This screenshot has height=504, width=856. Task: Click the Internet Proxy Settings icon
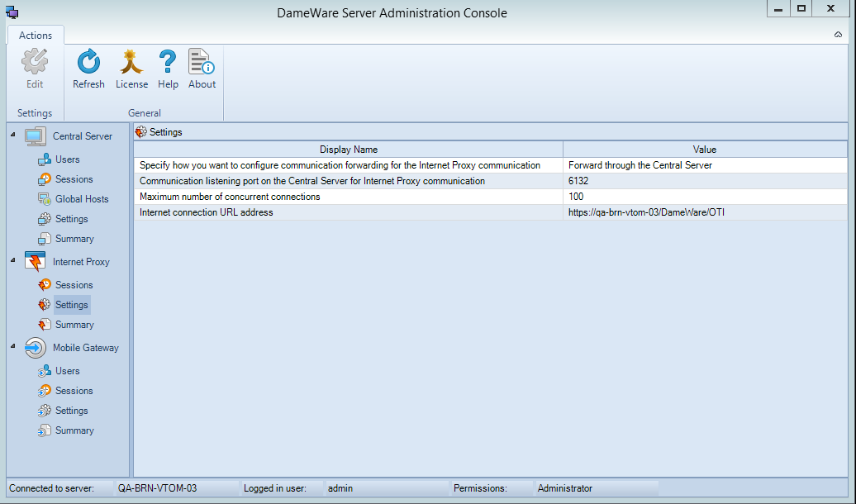pyautogui.click(x=45, y=305)
